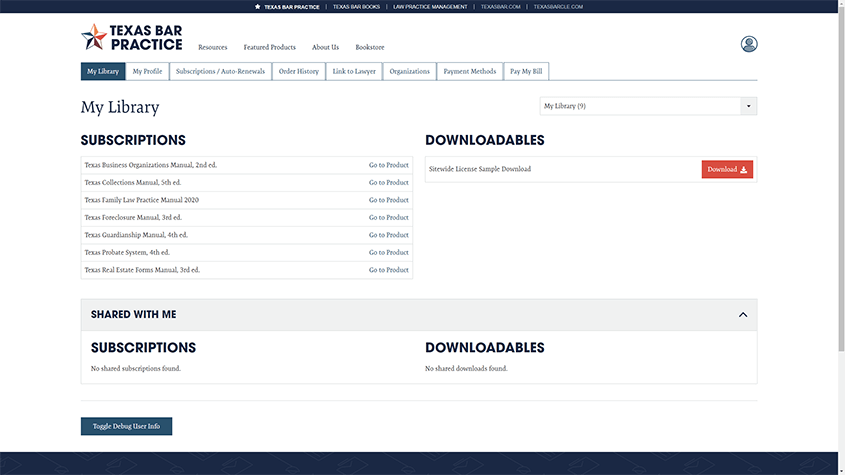Screen dimensions: 845x475
Task: Click Toggle Debug User Info button
Action: point(126,426)
